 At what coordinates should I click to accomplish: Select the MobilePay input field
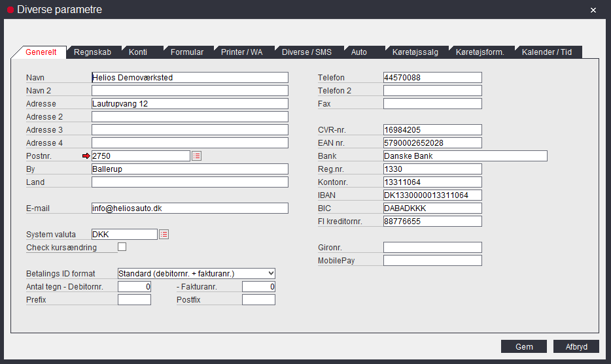[x=432, y=261]
